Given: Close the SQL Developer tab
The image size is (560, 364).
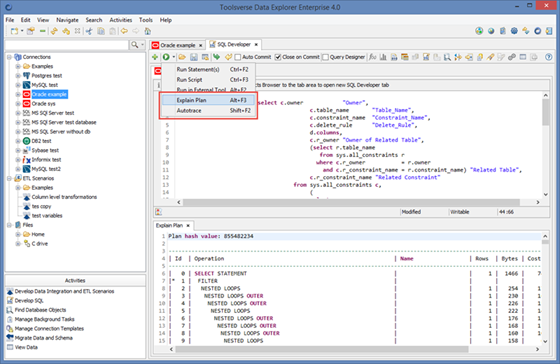Looking at the screenshot, I should [256, 45].
